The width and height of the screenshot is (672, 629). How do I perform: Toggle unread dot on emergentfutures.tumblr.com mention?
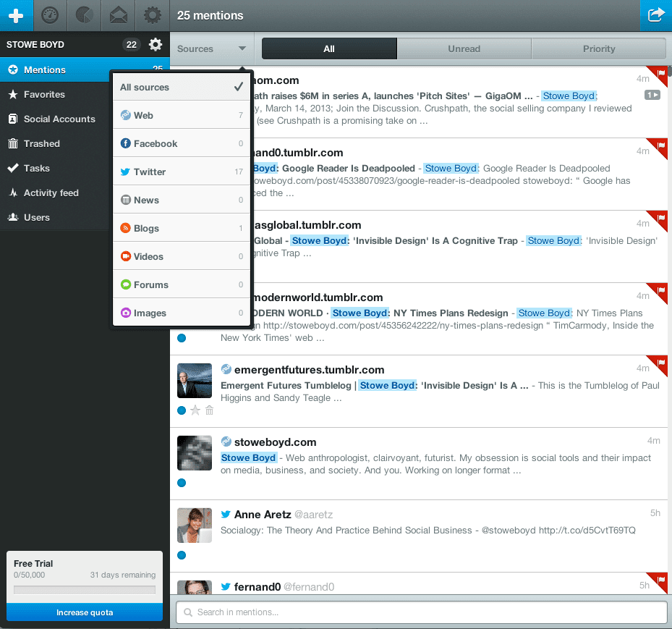pyautogui.click(x=182, y=410)
